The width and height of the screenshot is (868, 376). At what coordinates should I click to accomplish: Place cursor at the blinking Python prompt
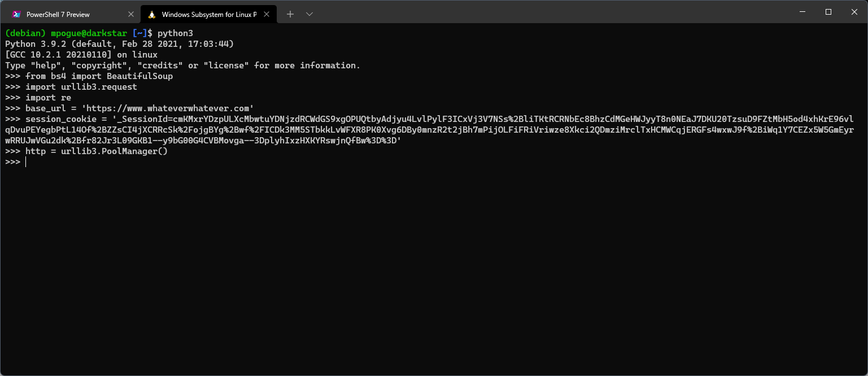click(x=25, y=161)
